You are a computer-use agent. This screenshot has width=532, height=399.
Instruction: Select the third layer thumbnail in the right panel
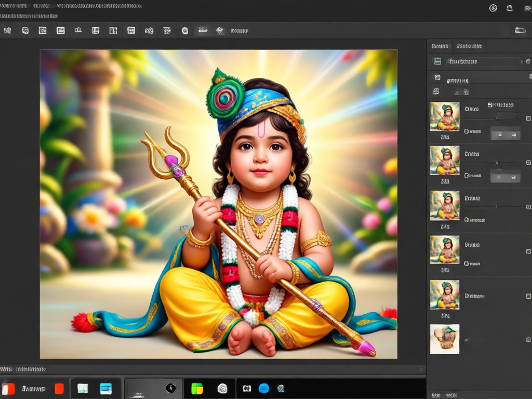pyautogui.click(x=445, y=205)
